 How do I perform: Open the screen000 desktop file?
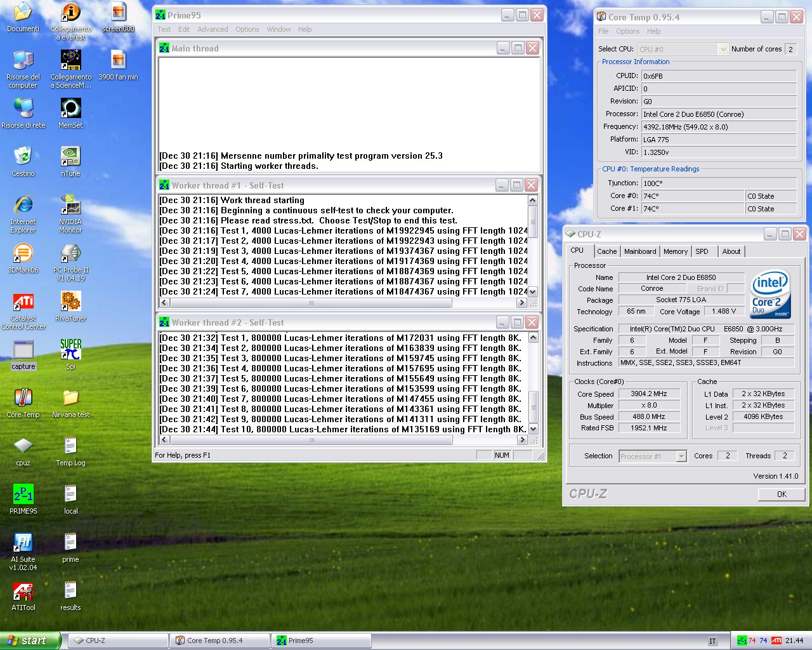click(118, 17)
